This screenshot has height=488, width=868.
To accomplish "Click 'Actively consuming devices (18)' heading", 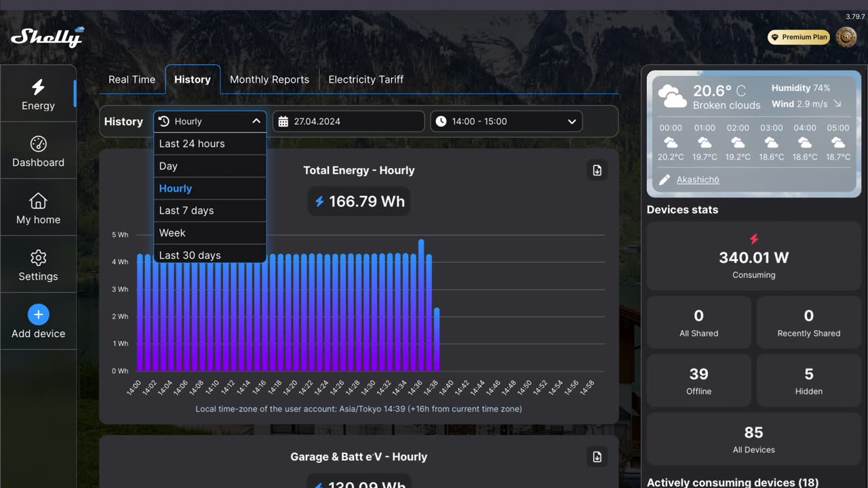I will pos(732,483).
